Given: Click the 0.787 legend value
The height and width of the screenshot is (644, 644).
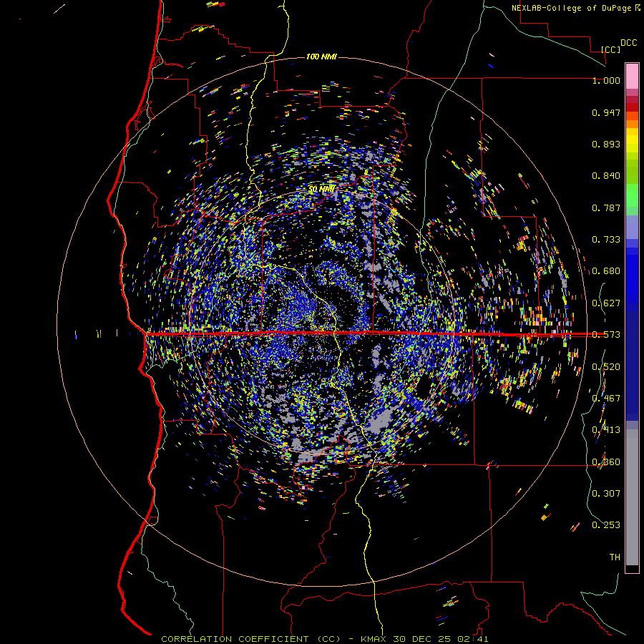Looking at the screenshot, I should click(606, 208).
